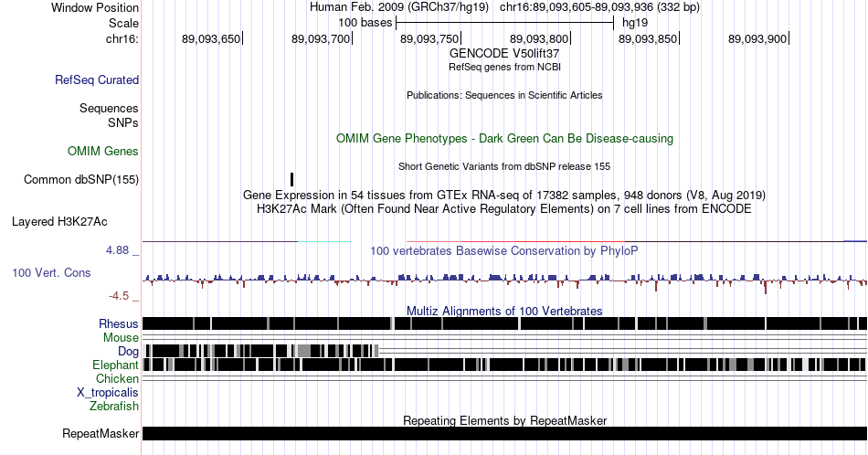Click the Layered H3K27Ac track label
The width and height of the screenshot is (868, 455).
[59, 221]
